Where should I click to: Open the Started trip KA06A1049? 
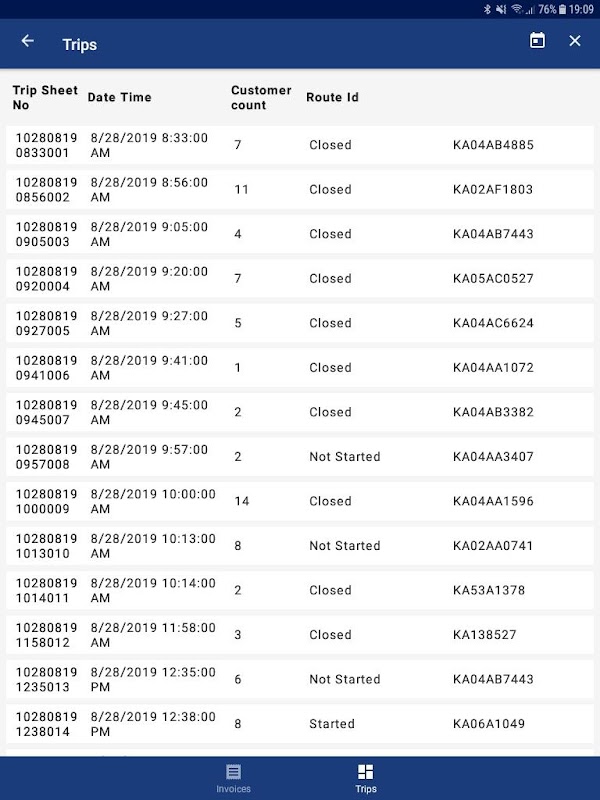coord(300,723)
